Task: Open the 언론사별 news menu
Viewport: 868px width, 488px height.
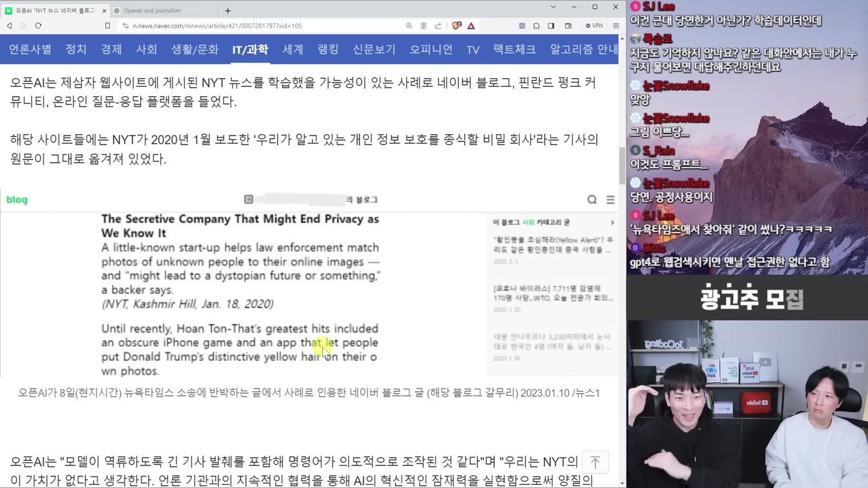Action: point(30,50)
